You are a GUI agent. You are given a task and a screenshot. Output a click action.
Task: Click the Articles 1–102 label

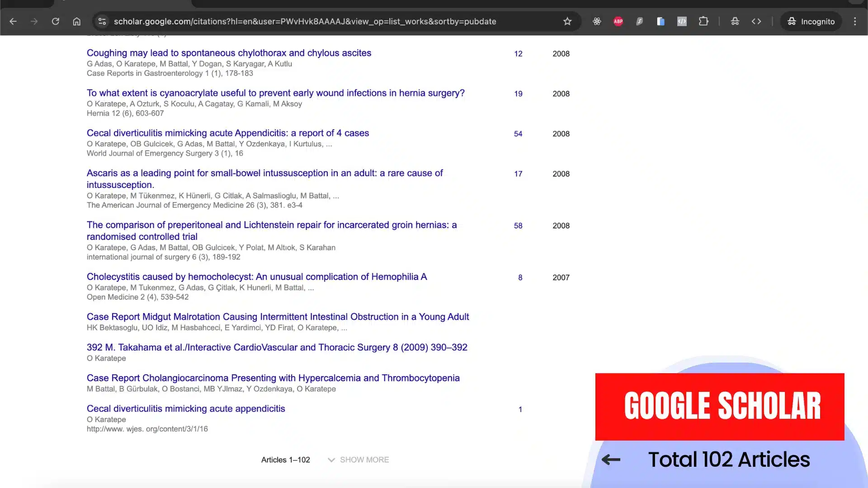click(x=285, y=460)
